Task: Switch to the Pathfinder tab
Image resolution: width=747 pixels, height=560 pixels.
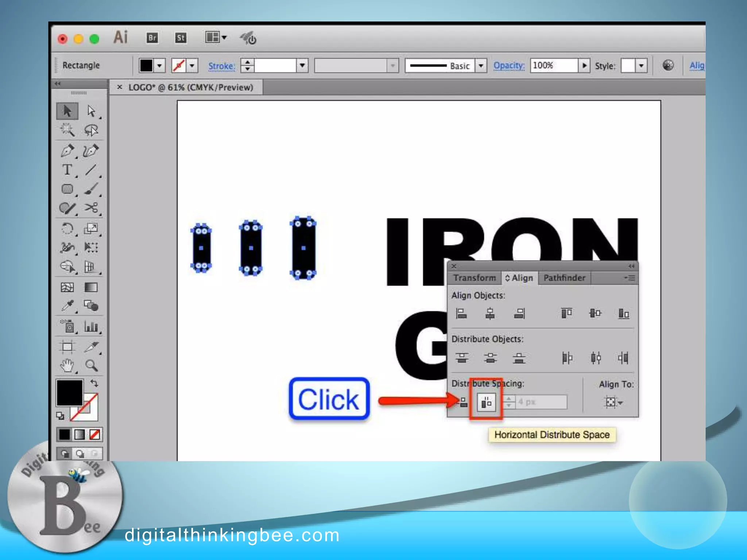Action: point(564,278)
